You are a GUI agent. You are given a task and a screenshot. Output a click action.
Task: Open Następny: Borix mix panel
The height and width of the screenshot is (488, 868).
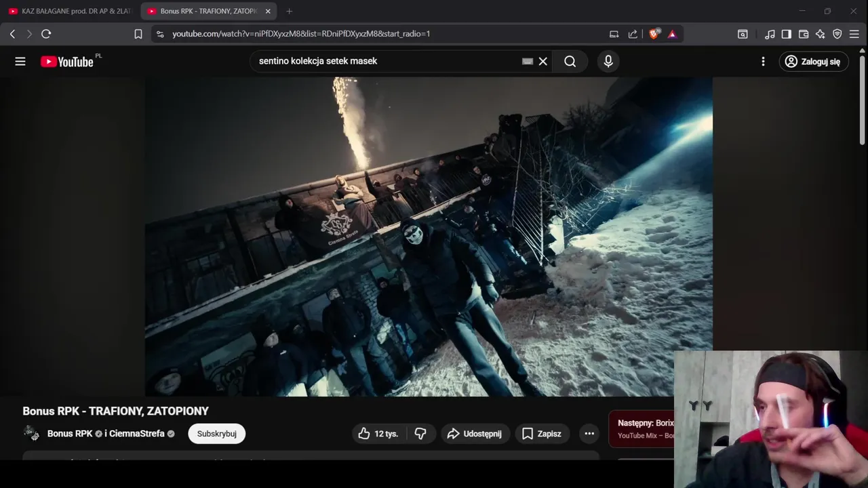[642, 429]
